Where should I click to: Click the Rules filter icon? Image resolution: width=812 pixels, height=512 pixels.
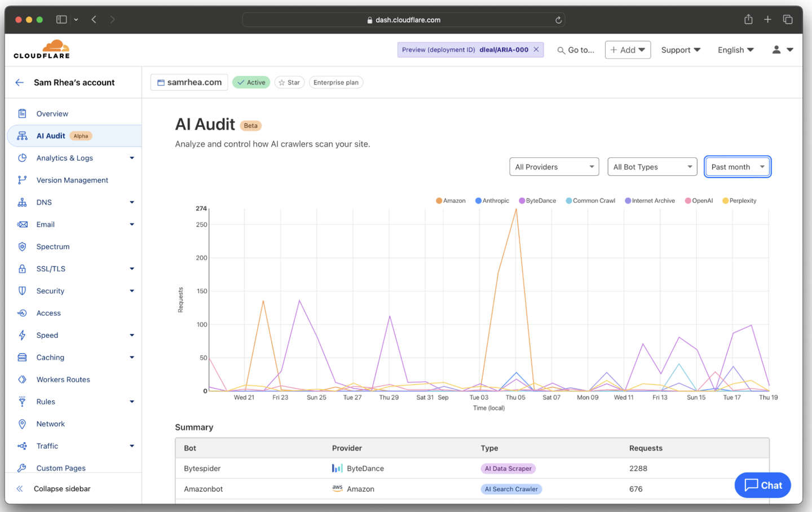tap(22, 401)
